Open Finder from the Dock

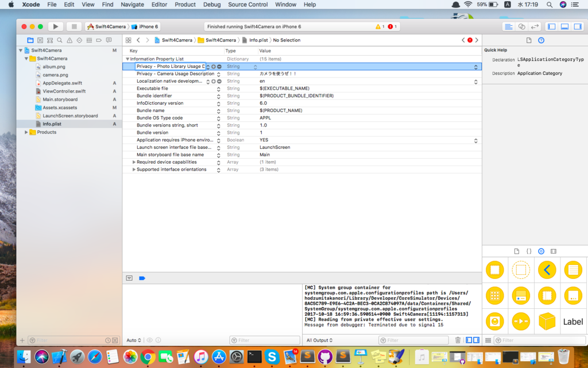pyautogui.click(x=24, y=356)
